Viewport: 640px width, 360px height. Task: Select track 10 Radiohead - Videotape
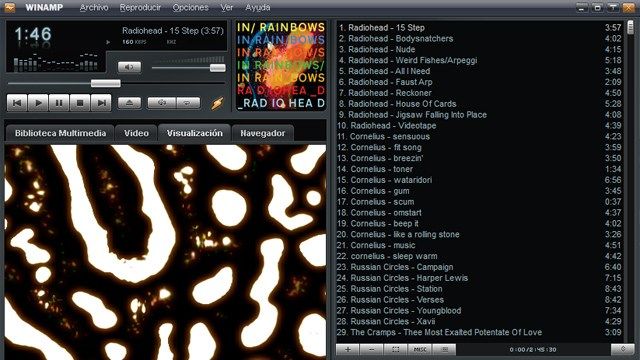(480, 126)
